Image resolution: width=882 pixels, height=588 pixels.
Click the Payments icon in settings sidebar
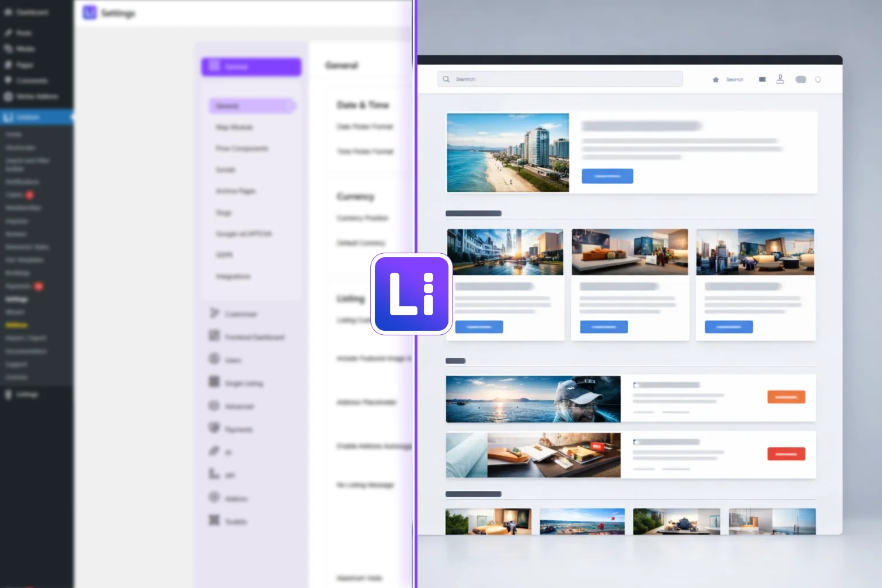click(x=214, y=428)
